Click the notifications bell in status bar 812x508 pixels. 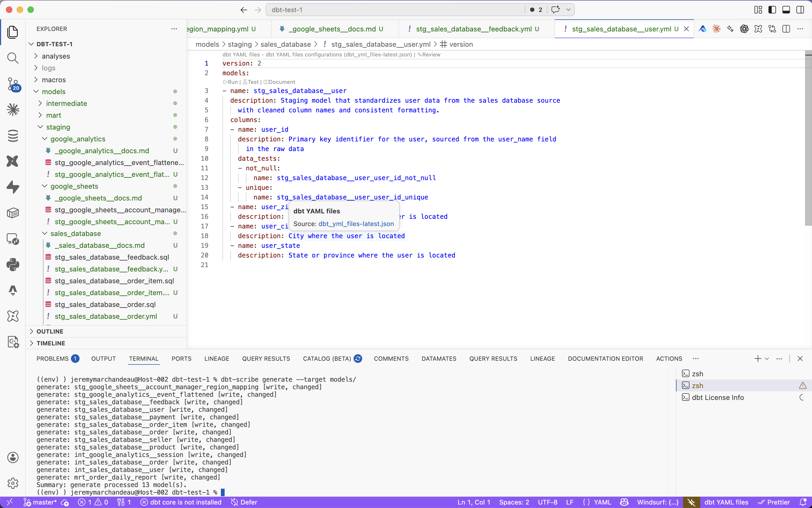pos(803,502)
